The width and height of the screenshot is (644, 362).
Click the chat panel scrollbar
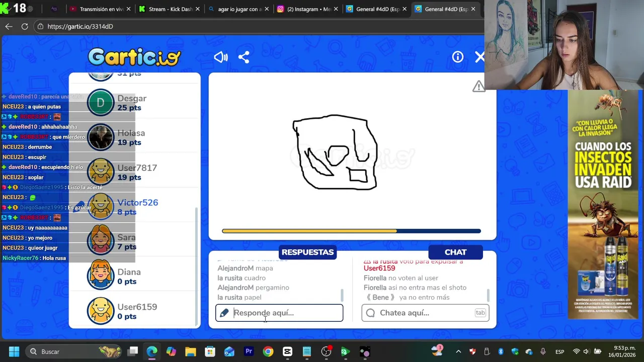(488, 295)
